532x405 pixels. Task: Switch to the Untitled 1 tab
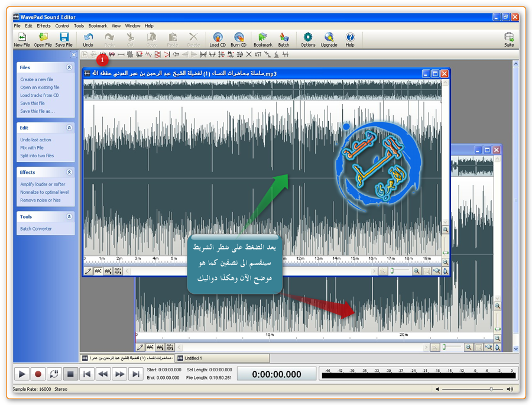pos(223,358)
